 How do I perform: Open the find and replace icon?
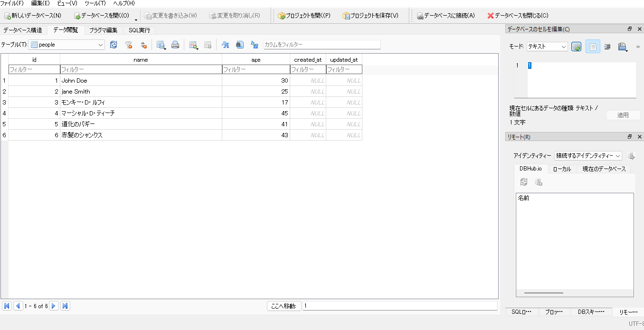(x=255, y=45)
